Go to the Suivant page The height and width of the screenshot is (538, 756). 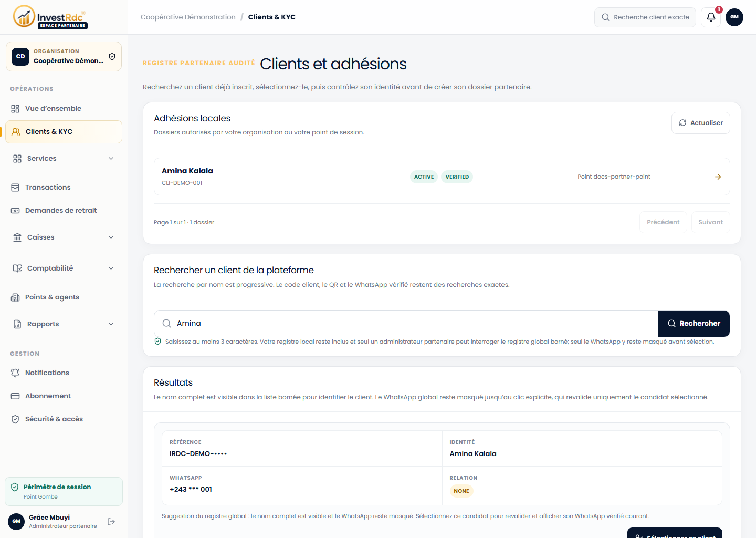(x=710, y=222)
